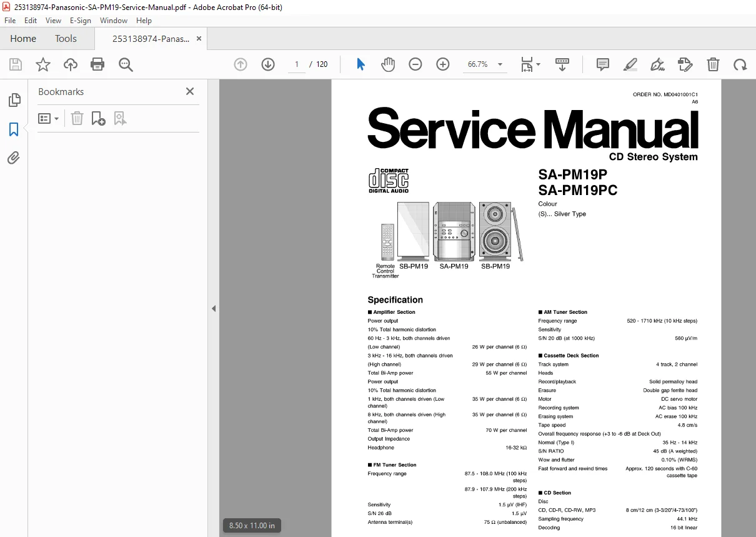Go to next page arrow
Viewport: 756px width, 537px height.
point(268,64)
